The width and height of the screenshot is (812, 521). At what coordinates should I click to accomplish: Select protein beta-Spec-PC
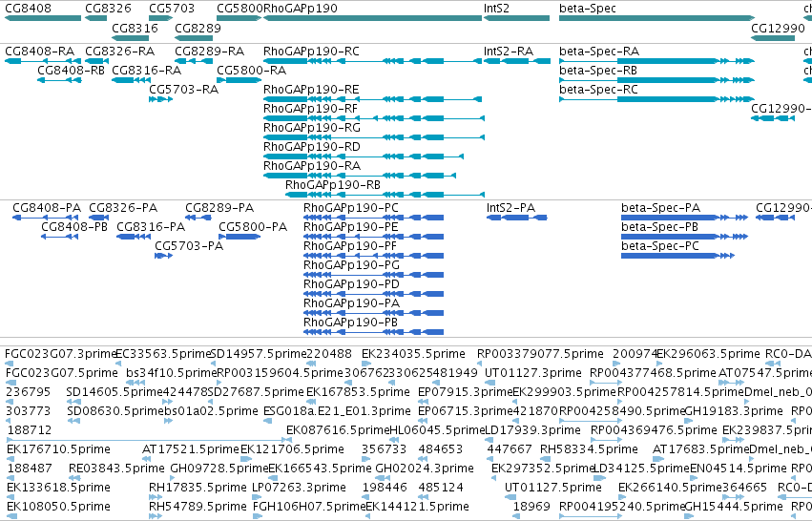(677, 256)
